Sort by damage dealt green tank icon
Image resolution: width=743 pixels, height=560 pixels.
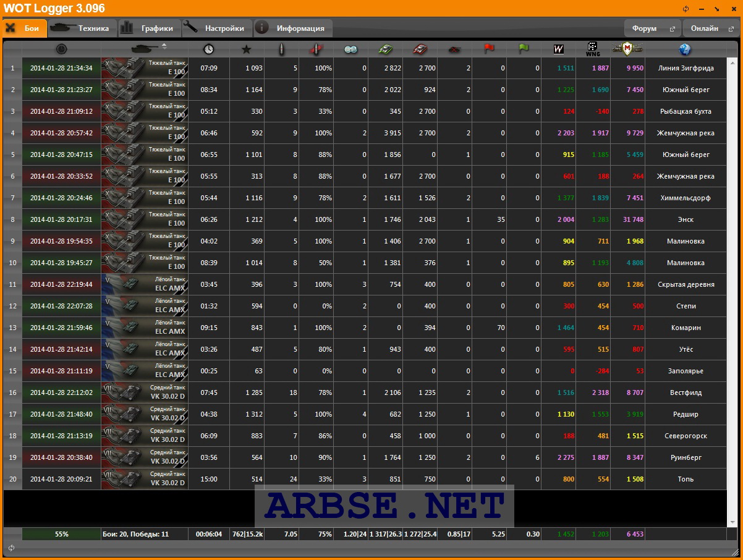coord(386,49)
